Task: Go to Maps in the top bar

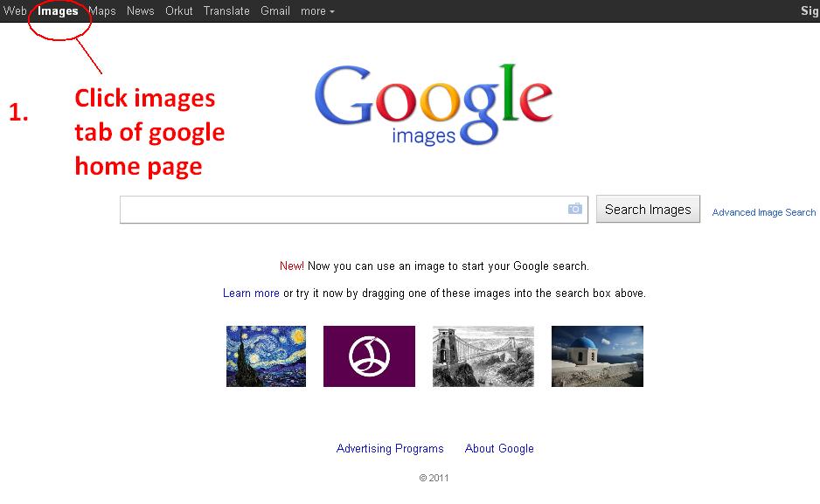Action: click(x=102, y=10)
